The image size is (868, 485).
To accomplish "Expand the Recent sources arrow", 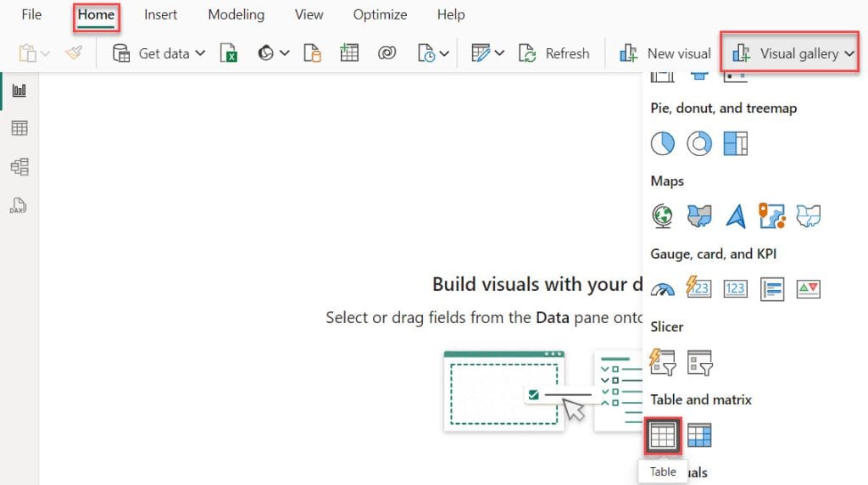I will [444, 53].
